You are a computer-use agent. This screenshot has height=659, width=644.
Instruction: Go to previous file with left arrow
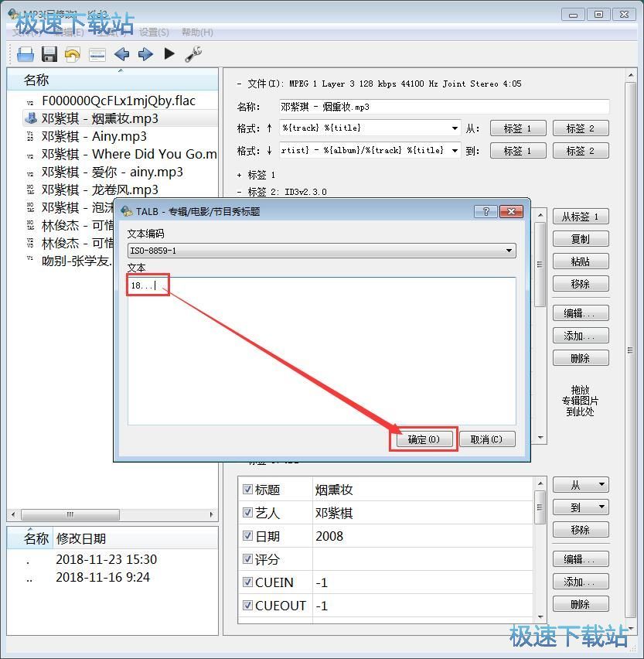pos(122,54)
